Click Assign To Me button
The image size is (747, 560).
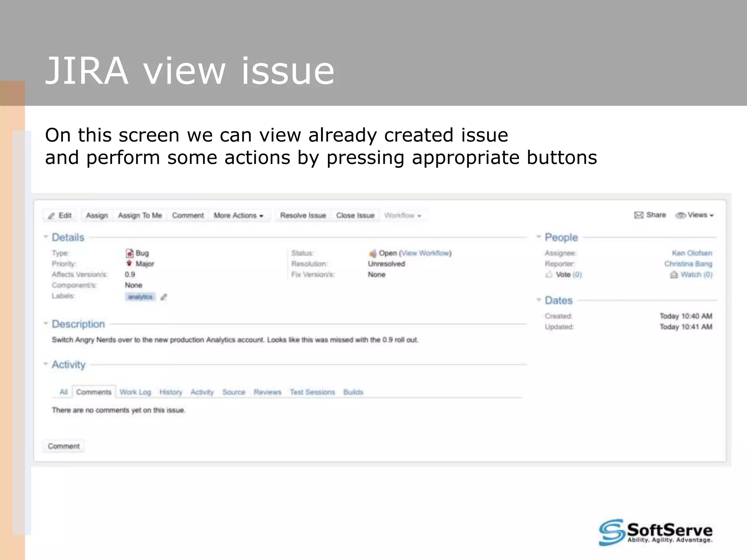(140, 215)
